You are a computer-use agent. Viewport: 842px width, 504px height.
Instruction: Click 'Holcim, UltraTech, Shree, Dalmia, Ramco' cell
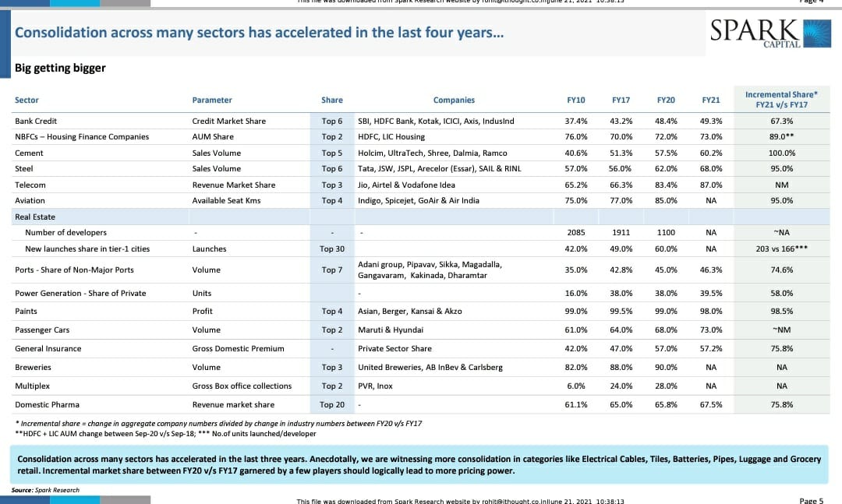(432, 153)
